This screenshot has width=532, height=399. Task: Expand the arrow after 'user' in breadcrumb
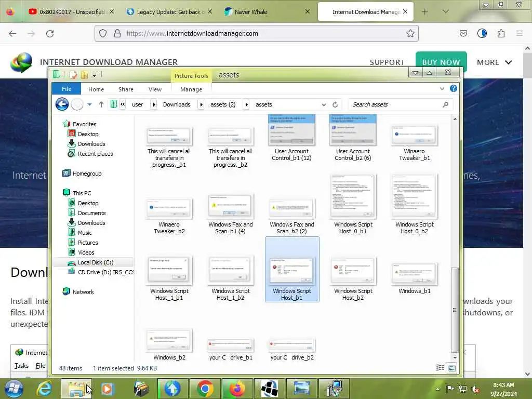pyautogui.click(x=154, y=104)
